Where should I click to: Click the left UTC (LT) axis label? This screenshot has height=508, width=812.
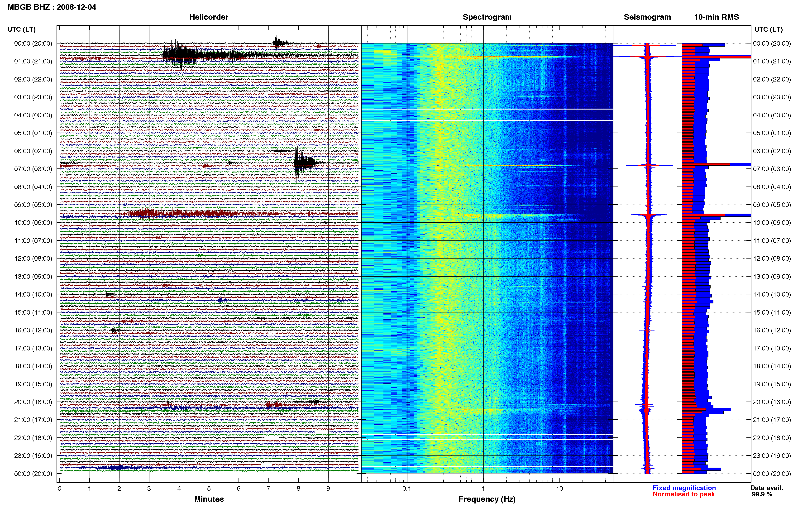[21, 29]
